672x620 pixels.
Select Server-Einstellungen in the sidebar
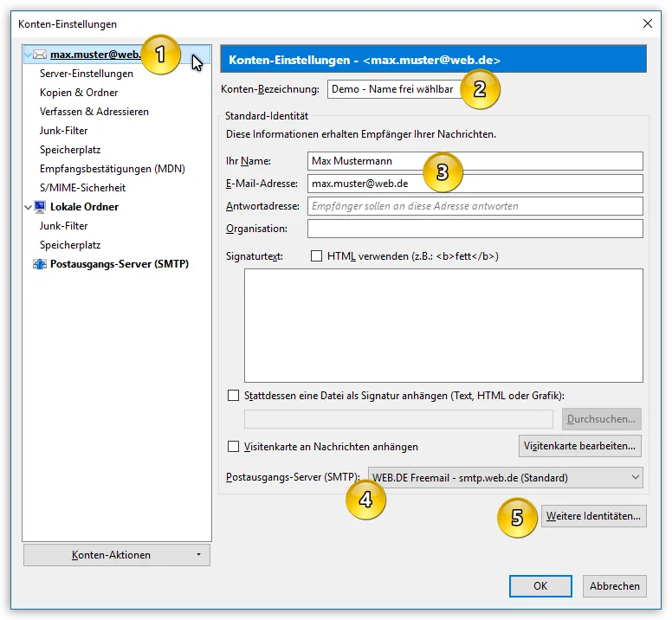[86, 74]
